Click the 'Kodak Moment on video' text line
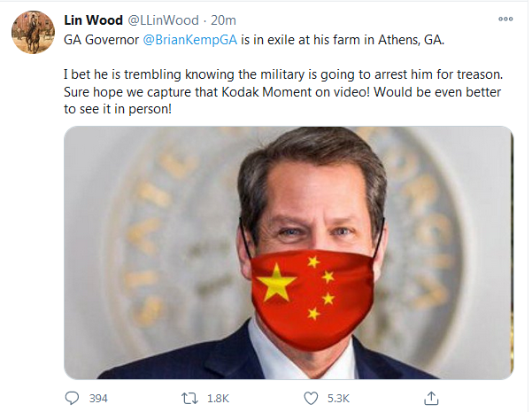The width and height of the screenshot is (532, 412). (282, 92)
